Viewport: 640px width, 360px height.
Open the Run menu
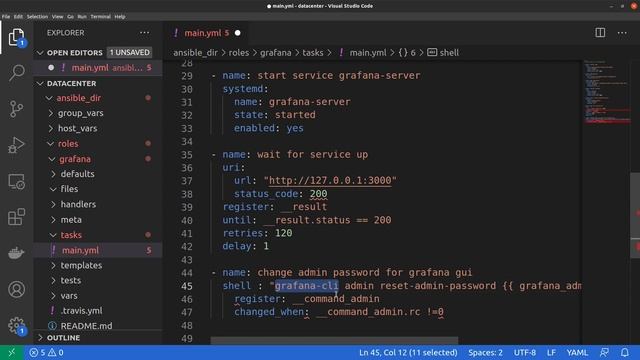tap(82, 17)
